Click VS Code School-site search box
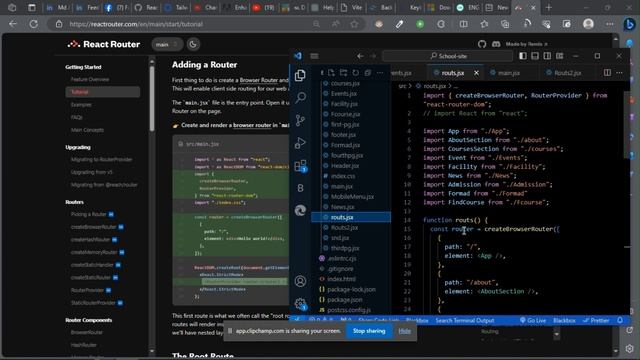The height and width of the screenshot is (360, 640). 447,56
